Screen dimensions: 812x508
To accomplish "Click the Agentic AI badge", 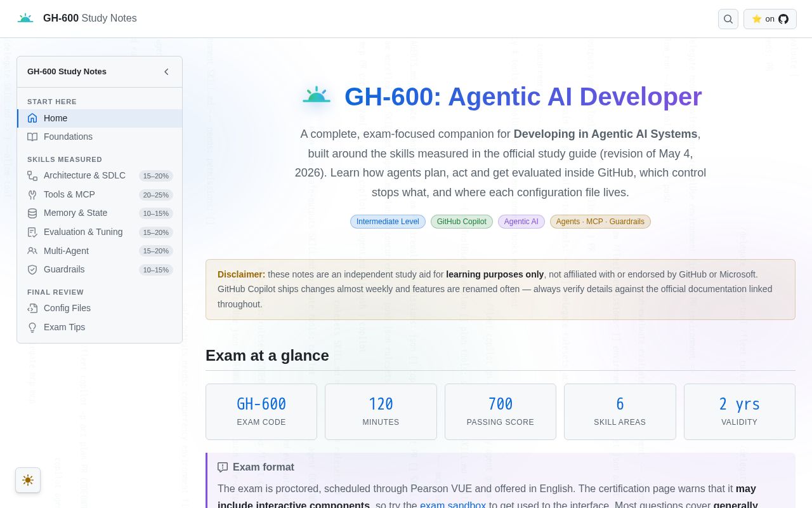I will coord(521,222).
